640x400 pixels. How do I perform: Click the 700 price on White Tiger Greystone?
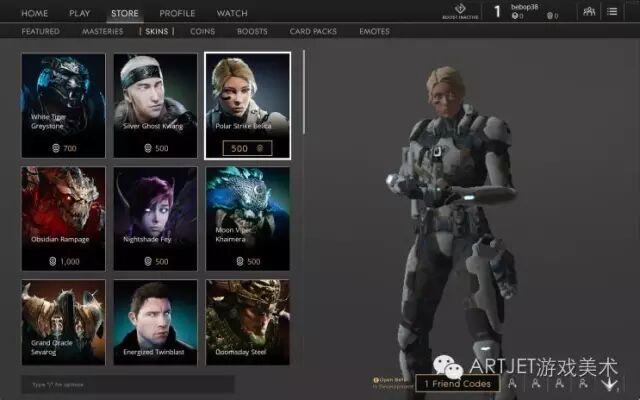(x=70, y=148)
